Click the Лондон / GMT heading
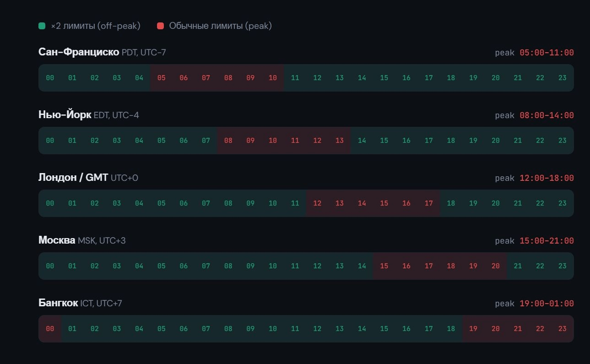The image size is (590, 364). (x=73, y=178)
